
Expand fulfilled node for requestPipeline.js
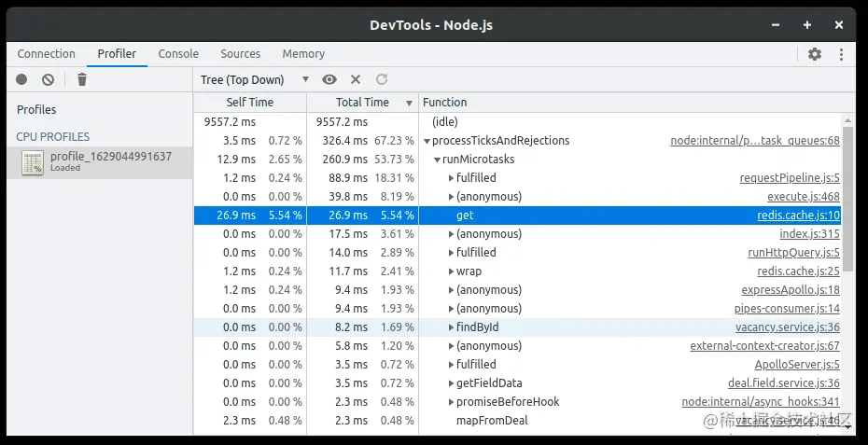tap(451, 178)
